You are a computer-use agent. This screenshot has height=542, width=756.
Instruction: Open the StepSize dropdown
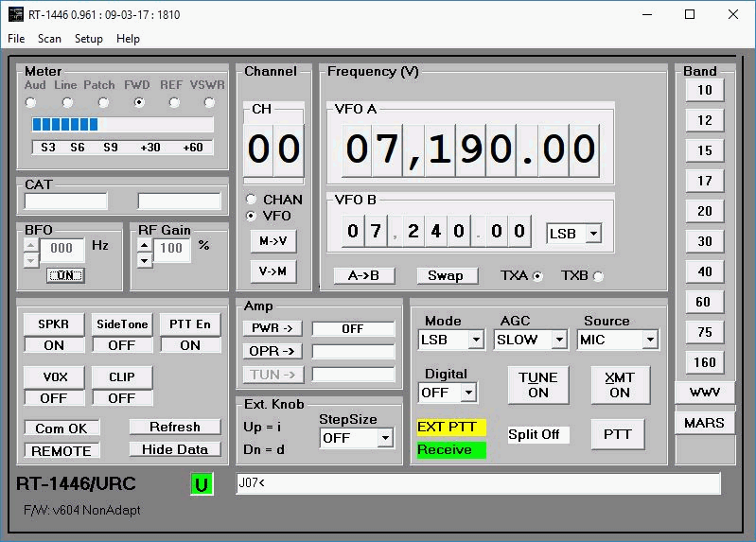point(384,438)
